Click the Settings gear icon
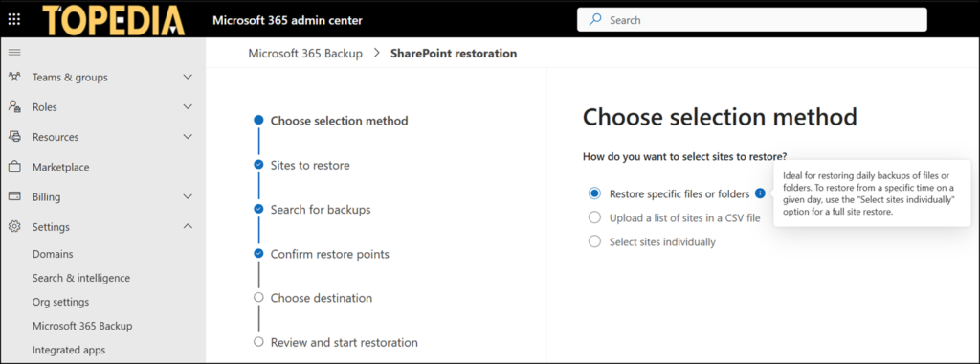The image size is (980, 364). [14, 226]
